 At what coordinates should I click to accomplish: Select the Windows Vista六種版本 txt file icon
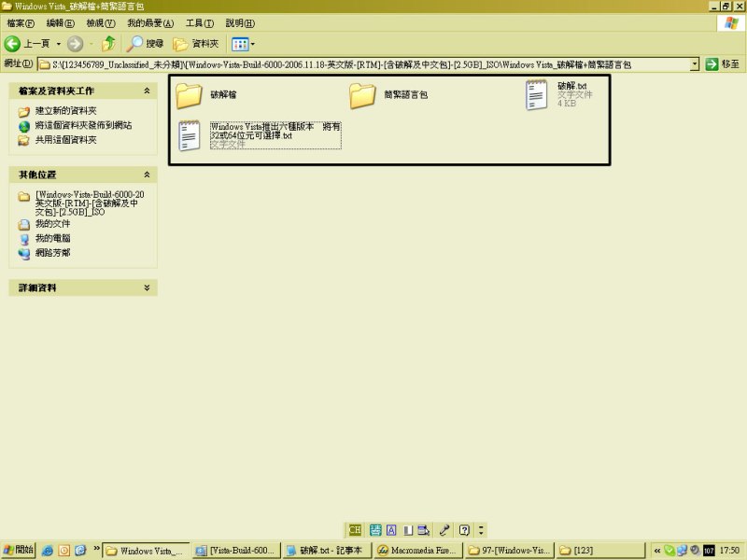coord(190,135)
